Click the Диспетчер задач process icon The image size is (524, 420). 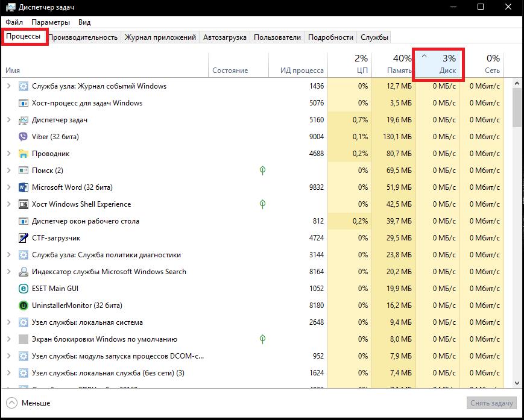[23, 120]
